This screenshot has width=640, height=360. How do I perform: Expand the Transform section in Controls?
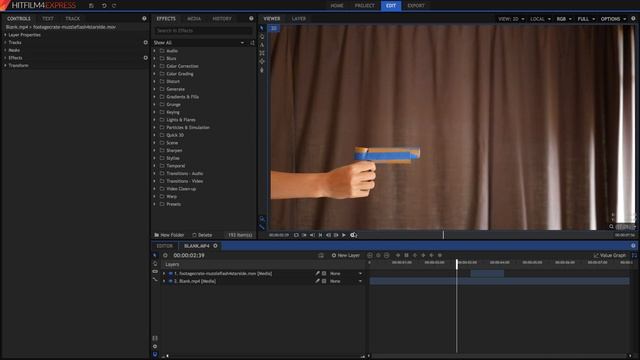pyautogui.click(x=5, y=65)
